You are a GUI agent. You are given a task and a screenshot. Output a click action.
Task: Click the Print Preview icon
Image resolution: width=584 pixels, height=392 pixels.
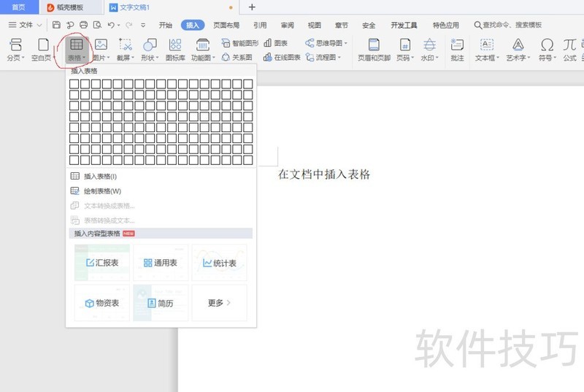[x=97, y=25]
